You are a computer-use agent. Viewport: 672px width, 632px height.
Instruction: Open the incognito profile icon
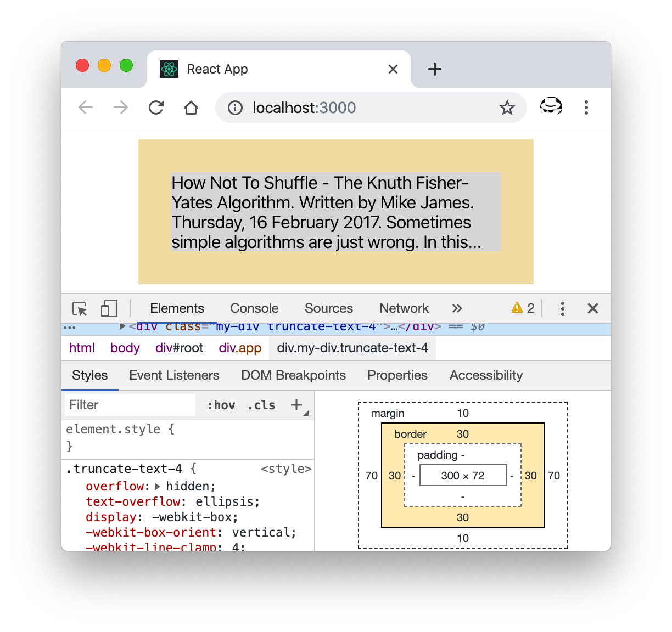tap(551, 107)
